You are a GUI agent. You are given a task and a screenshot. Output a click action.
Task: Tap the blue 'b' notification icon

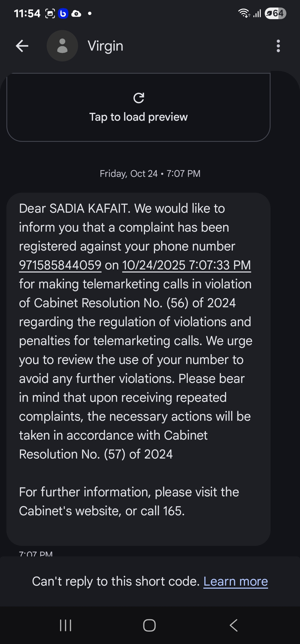click(63, 13)
